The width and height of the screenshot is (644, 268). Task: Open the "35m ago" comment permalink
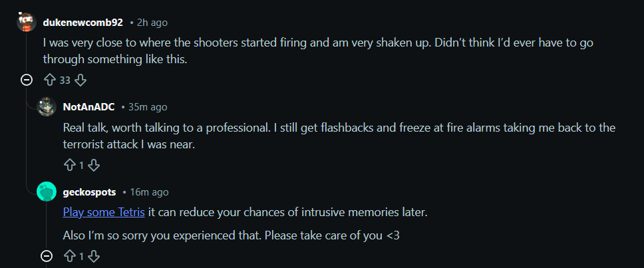147,107
